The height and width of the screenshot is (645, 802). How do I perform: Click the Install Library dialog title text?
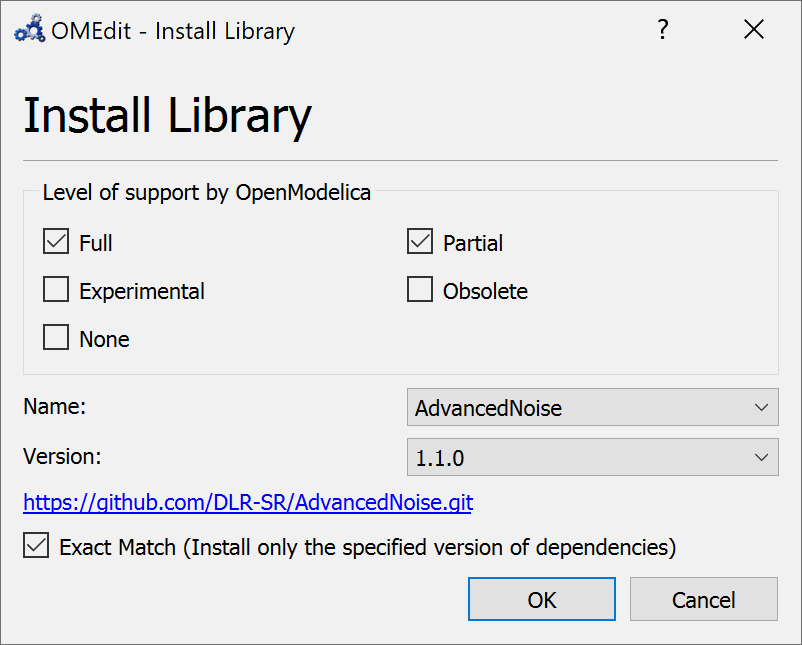166,115
